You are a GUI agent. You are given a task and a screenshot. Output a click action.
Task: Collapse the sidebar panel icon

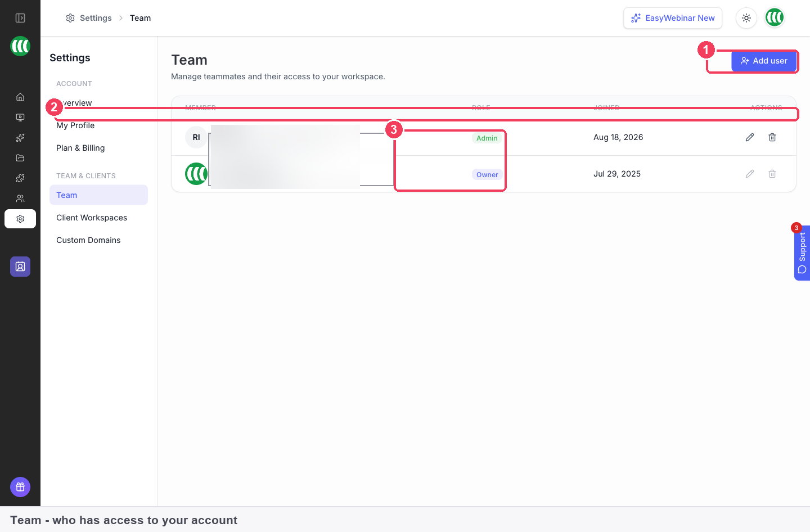tap(20, 18)
